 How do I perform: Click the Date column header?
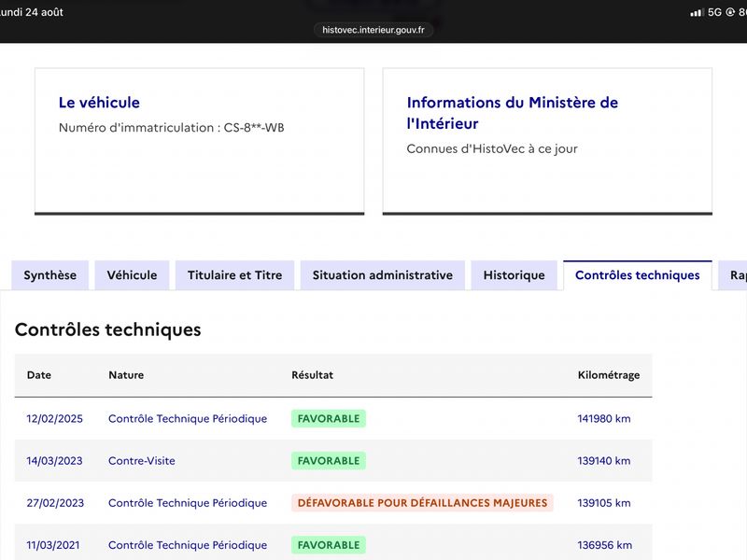click(x=39, y=375)
